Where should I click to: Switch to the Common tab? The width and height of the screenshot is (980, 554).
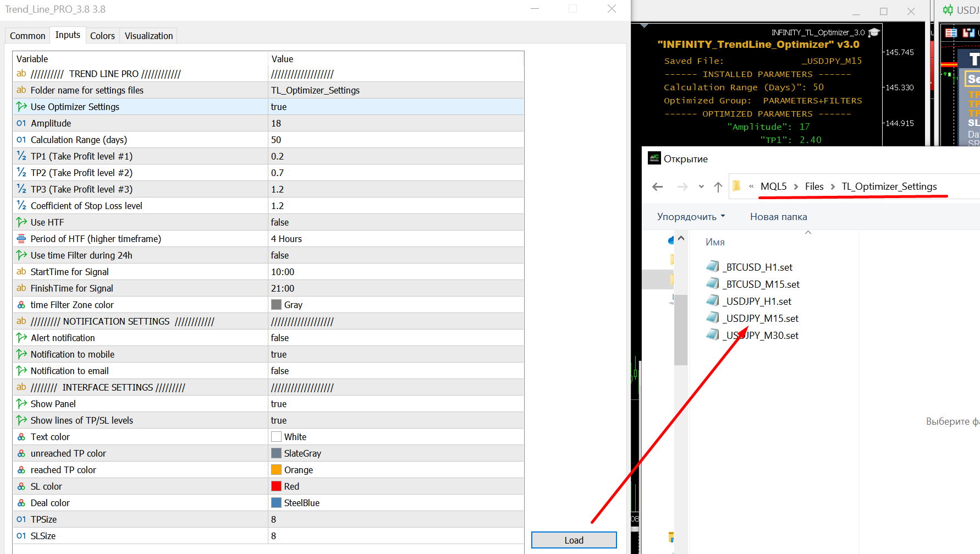pyautogui.click(x=27, y=36)
